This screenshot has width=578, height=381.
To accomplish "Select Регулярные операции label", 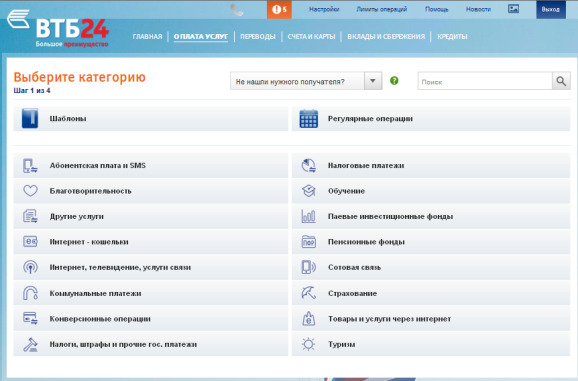I will click(x=370, y=119).
